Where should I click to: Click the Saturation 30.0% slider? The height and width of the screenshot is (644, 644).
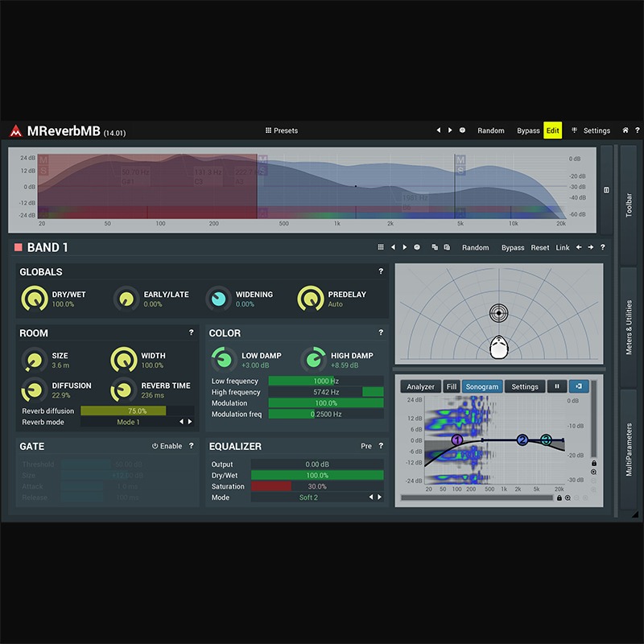(x=317, y=486)
